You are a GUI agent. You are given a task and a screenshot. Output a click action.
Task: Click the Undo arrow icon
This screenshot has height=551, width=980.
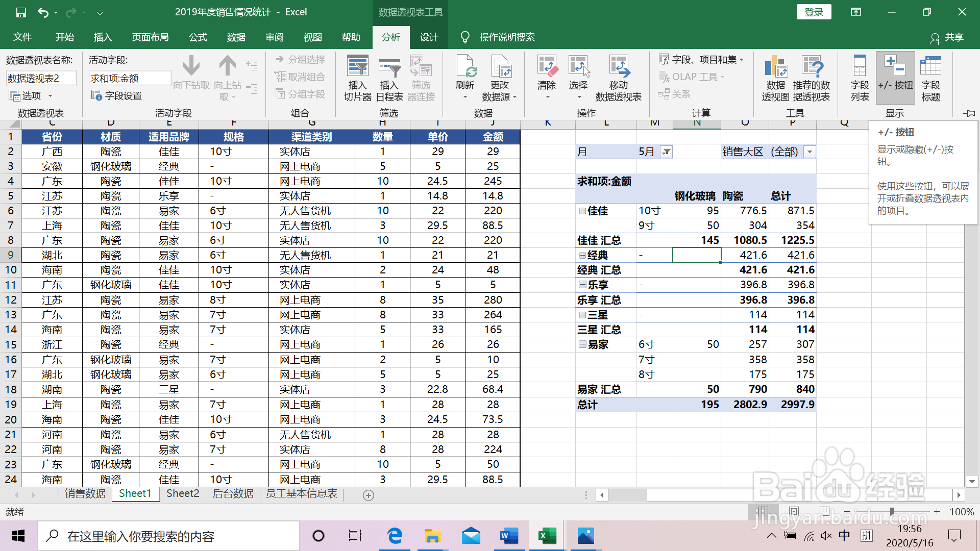[x=43, y=12]
